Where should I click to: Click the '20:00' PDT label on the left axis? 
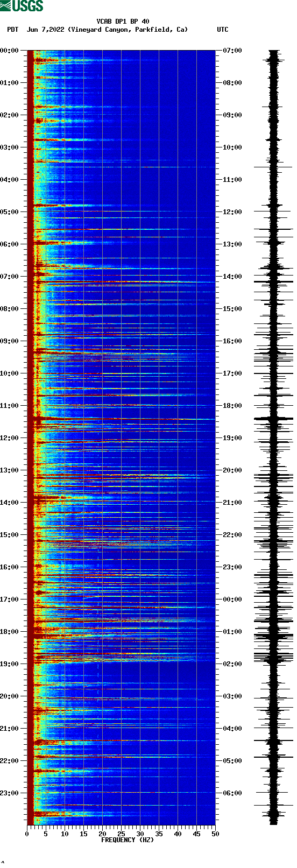[10, 696]
